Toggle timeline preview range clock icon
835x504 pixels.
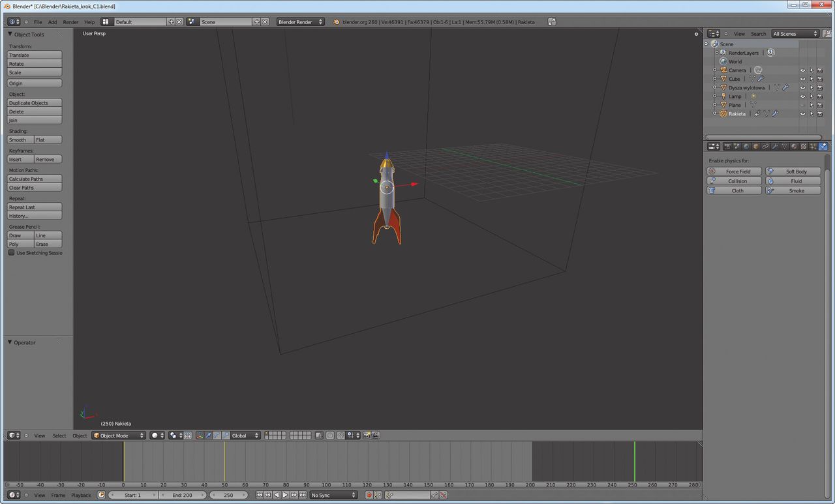(101, 495)
